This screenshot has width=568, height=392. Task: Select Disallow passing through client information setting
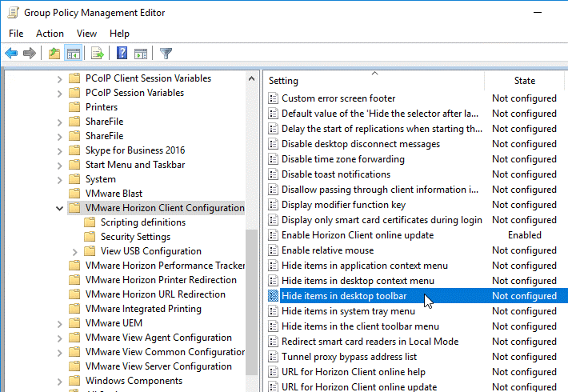380,190
